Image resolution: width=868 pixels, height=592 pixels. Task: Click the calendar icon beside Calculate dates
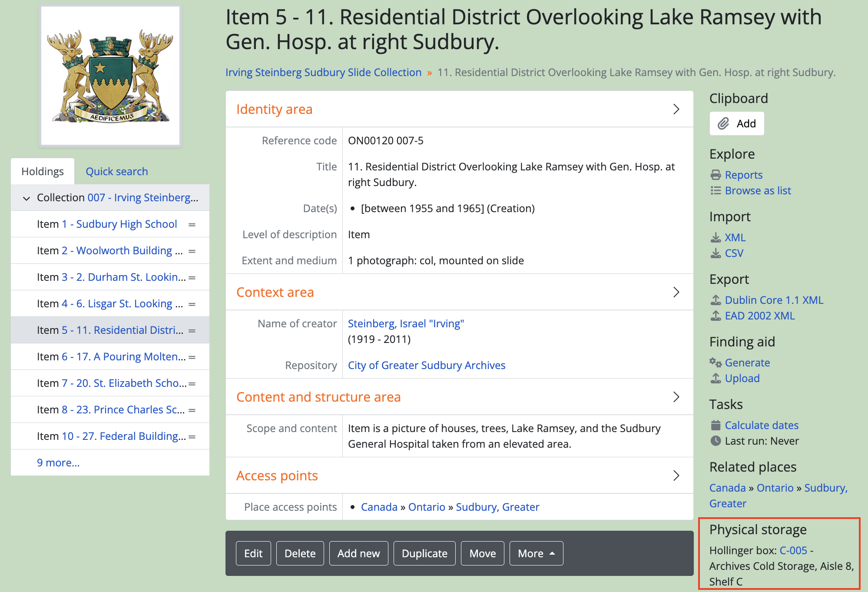716,425
